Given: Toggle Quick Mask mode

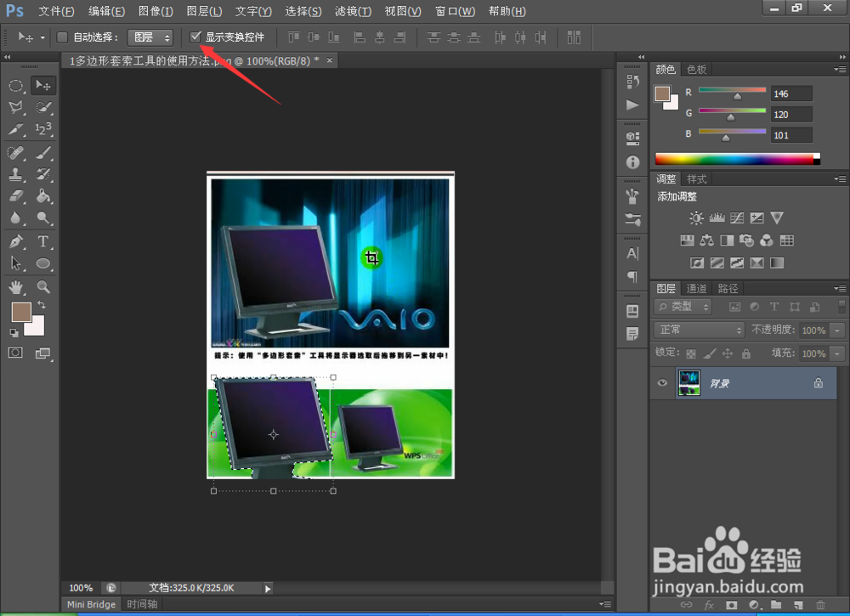Looking at the screenshot, I should (x=15, y=353).
